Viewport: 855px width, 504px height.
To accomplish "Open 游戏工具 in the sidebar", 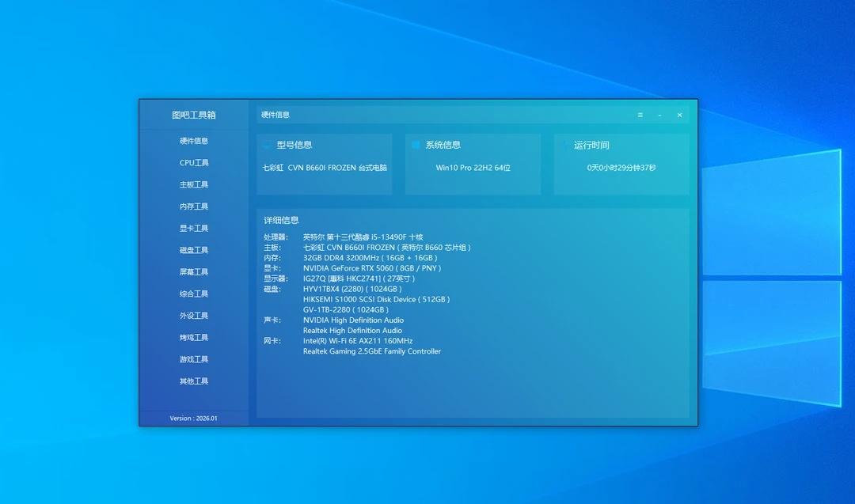I will (x=194, y=359).
